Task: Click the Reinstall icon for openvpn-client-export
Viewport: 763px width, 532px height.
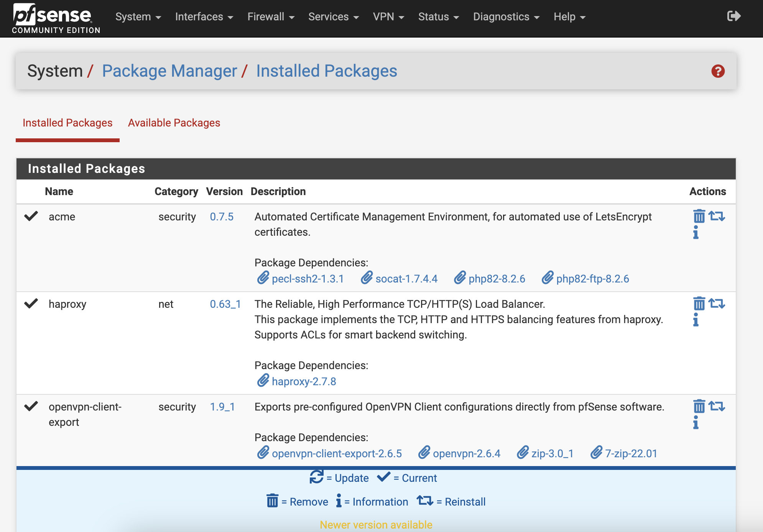Action: pos(717,406)
